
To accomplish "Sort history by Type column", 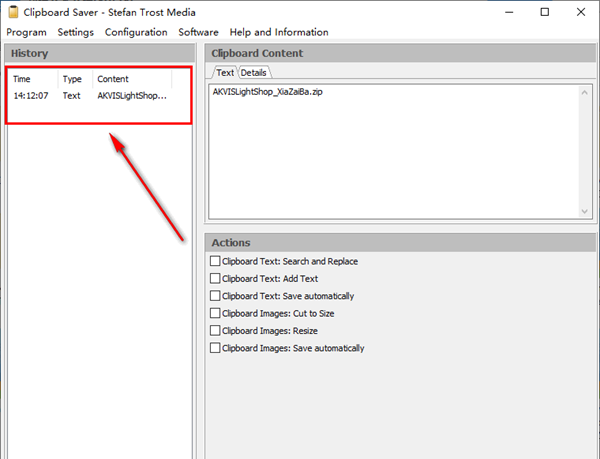I will [75, 79].
